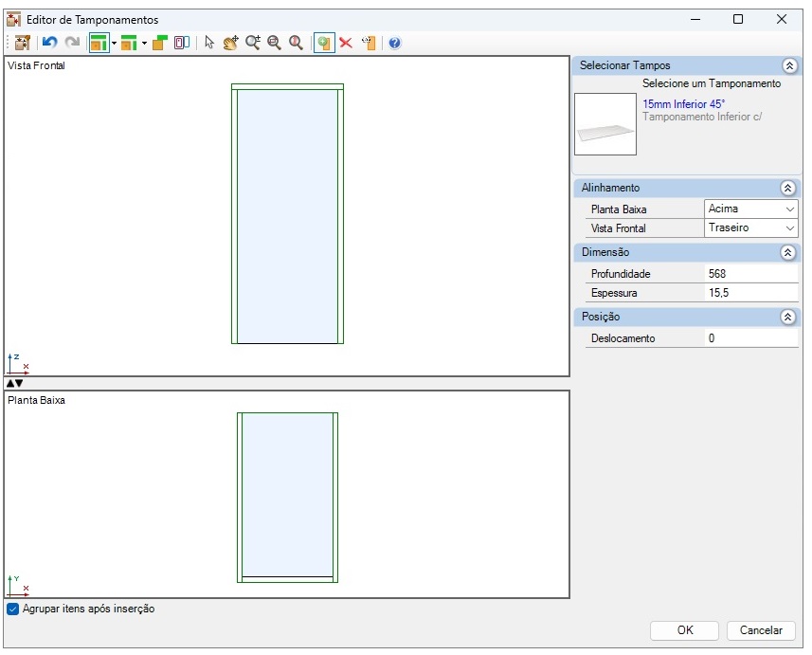The height and width of the screenshot is (655, 812).
Task: Collapse the Selecionar Tampos section
Action: pos(788,66)
